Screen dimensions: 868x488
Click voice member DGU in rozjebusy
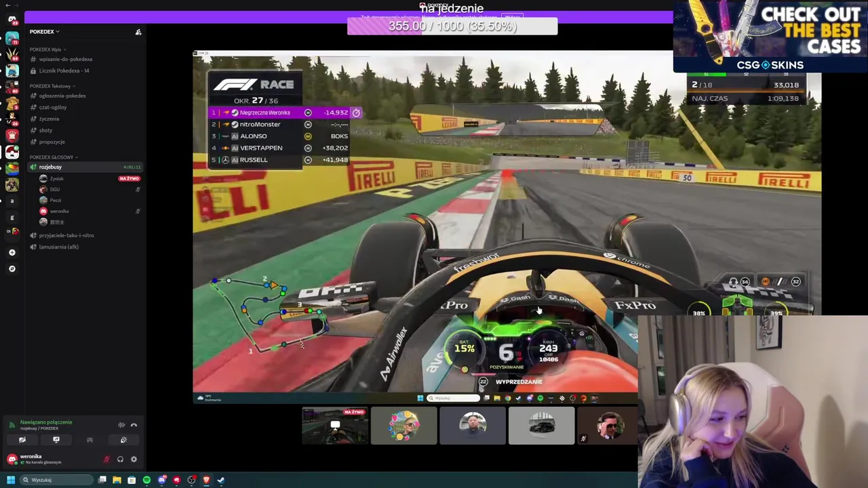pyautogui.click(x=90, y=189)
